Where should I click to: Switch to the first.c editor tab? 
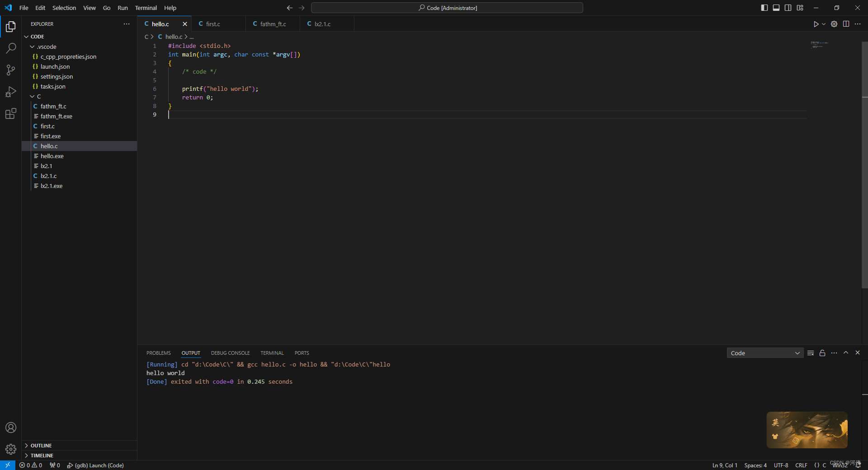tap(218, 24)
